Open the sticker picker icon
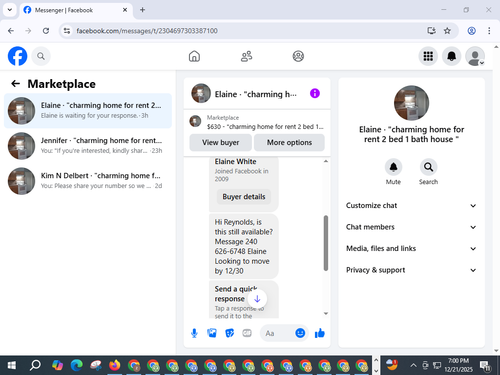The width and height of the screenshot is (500, 375). [x=229, y=333]
